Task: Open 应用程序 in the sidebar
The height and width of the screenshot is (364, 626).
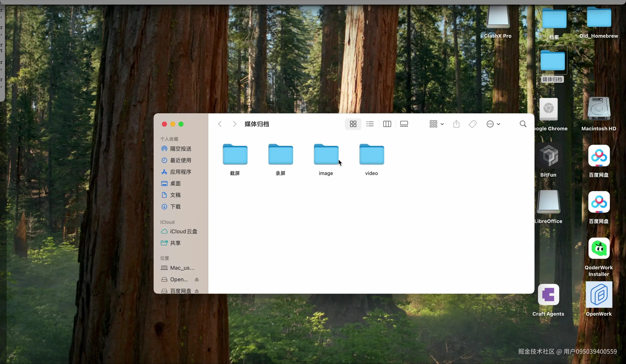Action: (x=180, y=172)
